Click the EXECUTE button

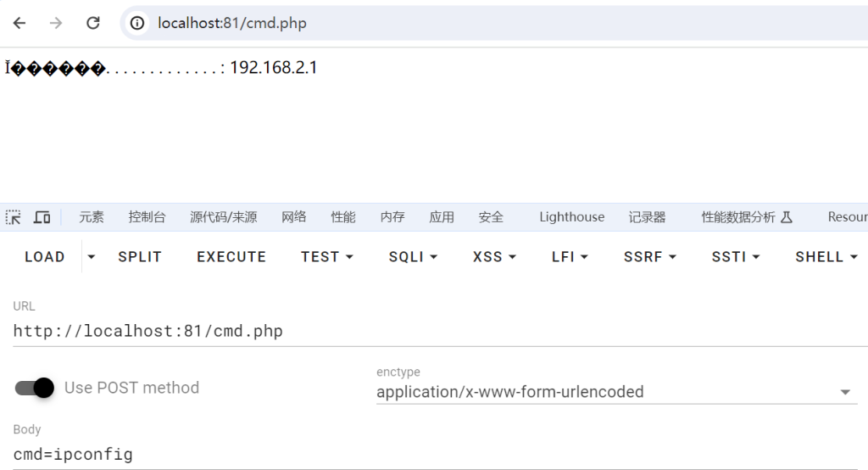pos(231,256)
